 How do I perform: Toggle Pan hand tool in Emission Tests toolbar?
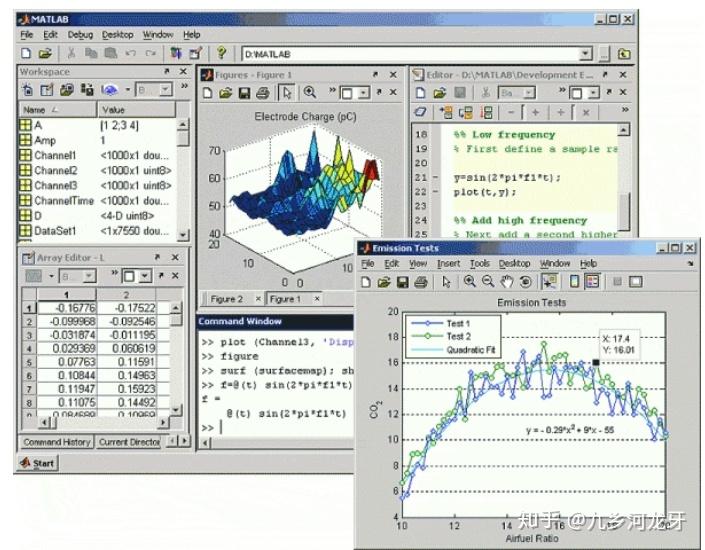[507, 282]
